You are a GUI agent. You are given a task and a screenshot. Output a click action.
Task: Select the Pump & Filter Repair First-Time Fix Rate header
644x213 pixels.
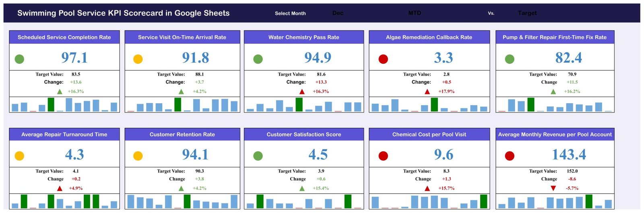[x=555, y=37]
